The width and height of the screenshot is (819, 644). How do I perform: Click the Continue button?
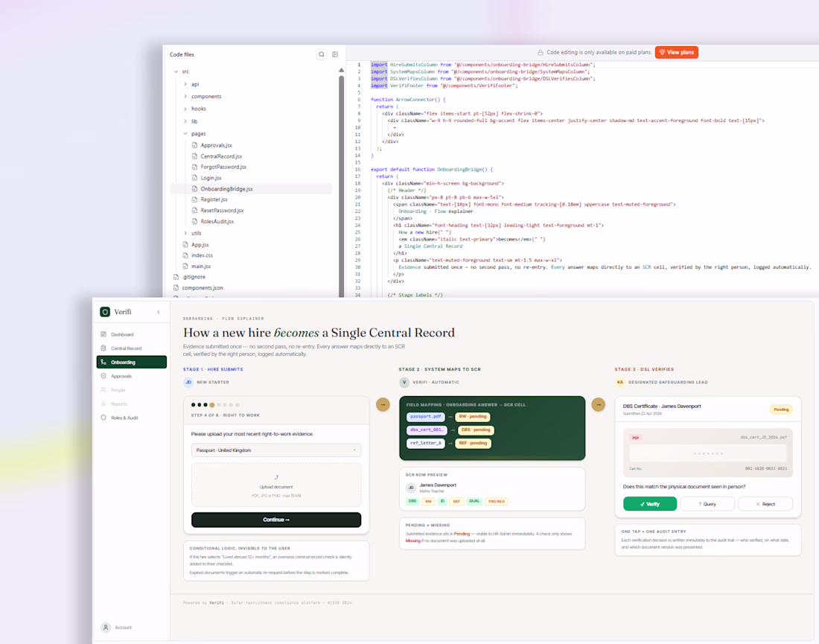tap(276, 520)
